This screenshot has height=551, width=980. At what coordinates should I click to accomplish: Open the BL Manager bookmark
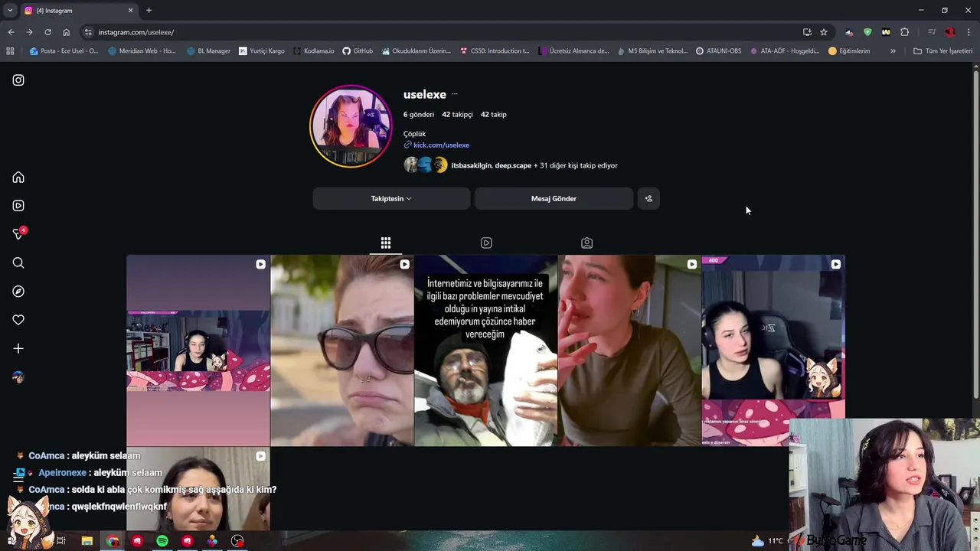click(208, 51)
